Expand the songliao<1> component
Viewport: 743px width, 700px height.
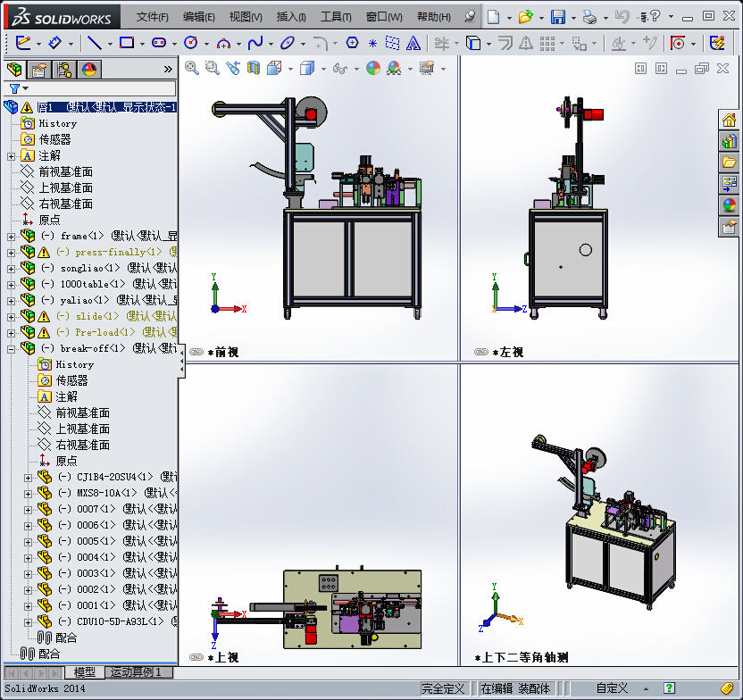coord(11,269)
